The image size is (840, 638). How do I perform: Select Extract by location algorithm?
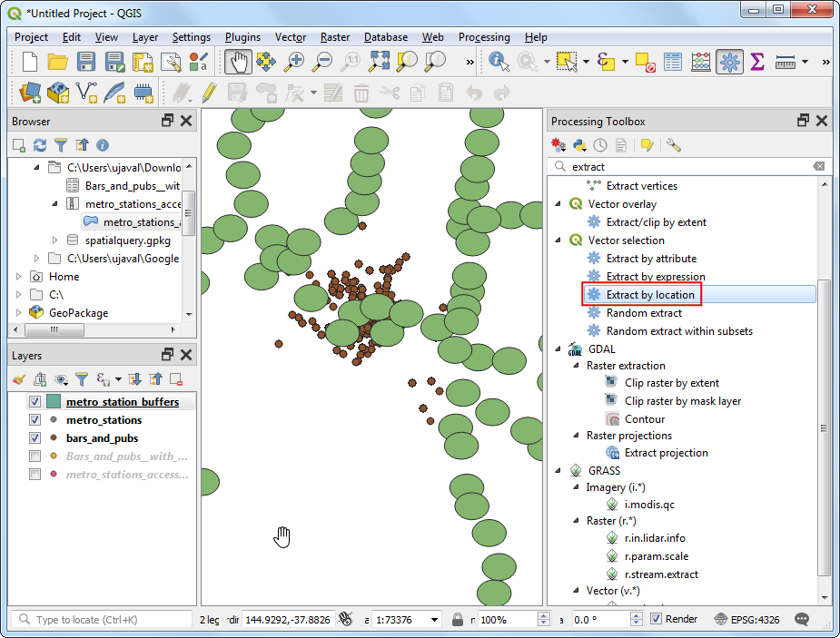point(650,295)
